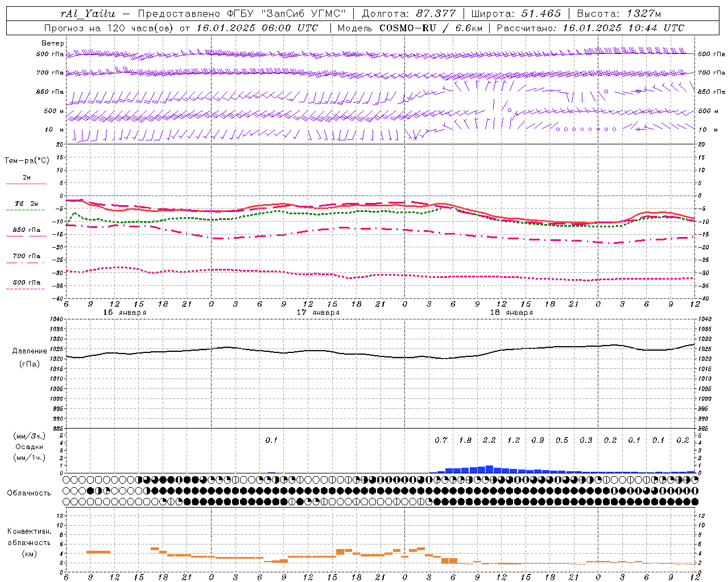Click the Ветер section label
The height and width of the screenshot is (582, 728).
point(52,43)
